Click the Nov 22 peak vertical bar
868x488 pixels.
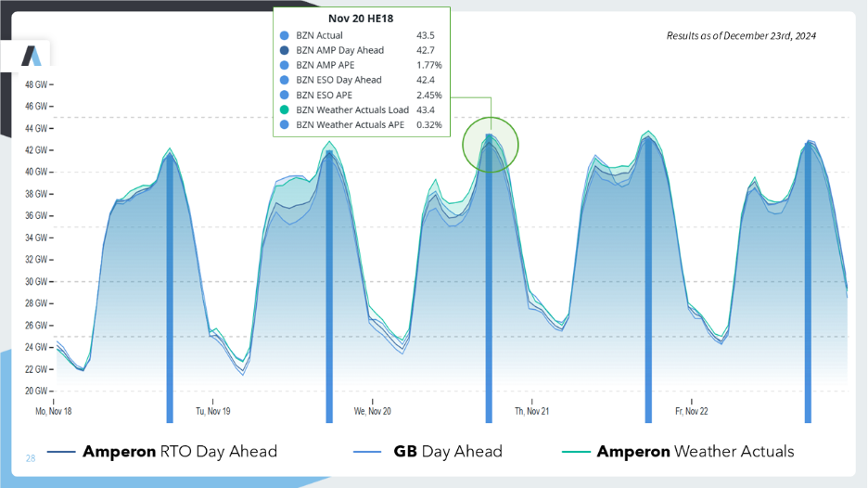coord(808,282)
